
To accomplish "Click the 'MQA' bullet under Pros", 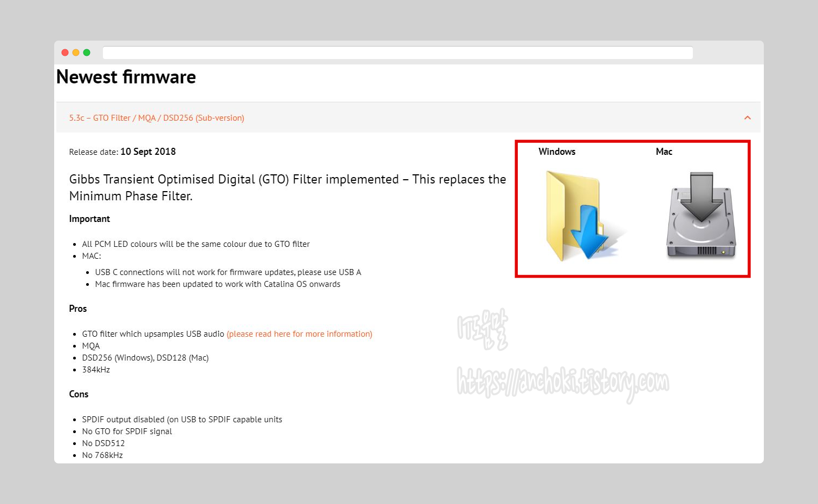I will (91, 346).
